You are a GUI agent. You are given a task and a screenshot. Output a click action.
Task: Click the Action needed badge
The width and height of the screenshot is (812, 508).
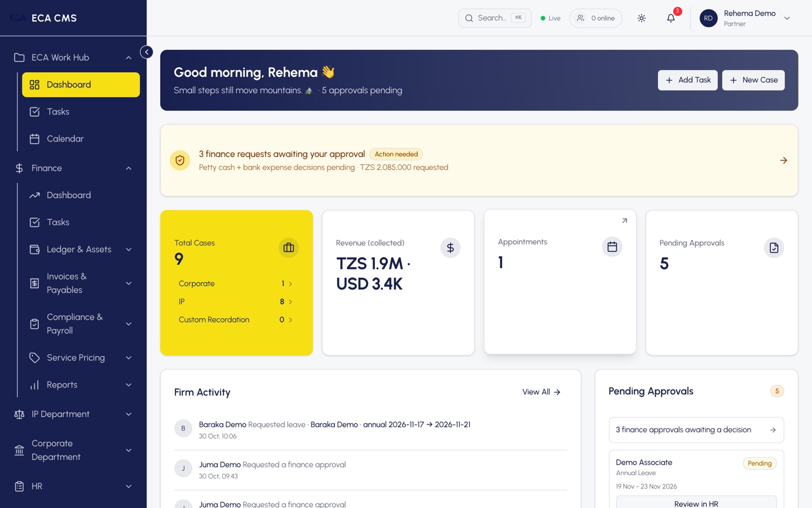coord(396,154)
